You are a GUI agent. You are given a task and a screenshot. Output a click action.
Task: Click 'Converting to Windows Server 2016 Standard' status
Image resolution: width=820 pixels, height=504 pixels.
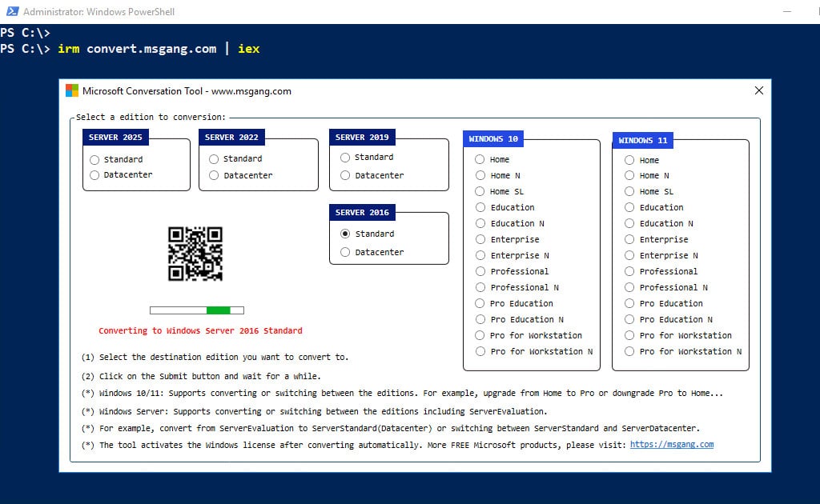tap(200, 330)
